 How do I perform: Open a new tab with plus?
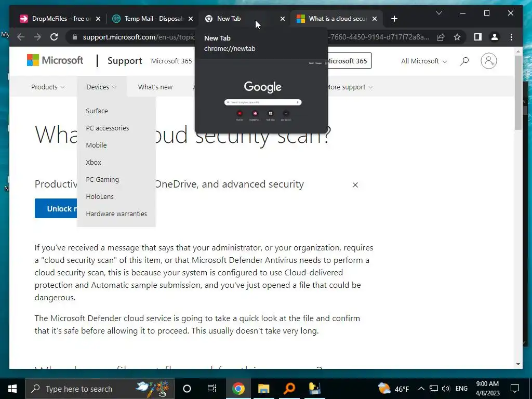[394, 19]
